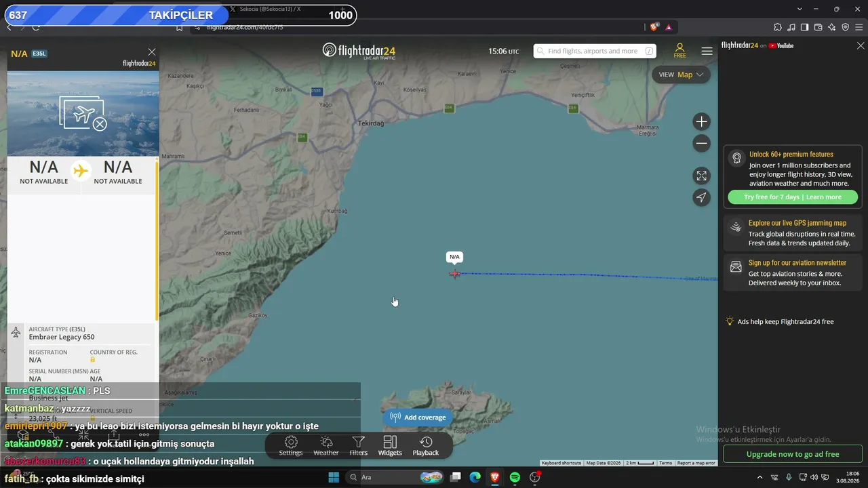
Task: Open Microsoft Edge from taskbar
Action: pos(475,477)
